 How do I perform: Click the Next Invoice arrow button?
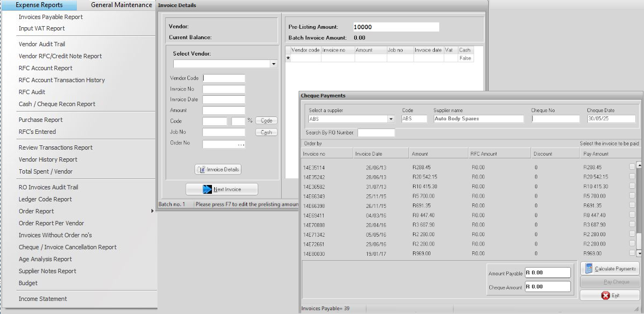pyautogui.click(x=222, y=189)
